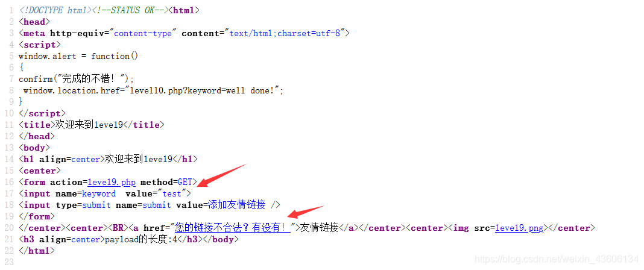Viewport: 644px width, 270px height.
Task: Select line number 20 in the gutter
Action: click(x=10, y=228)
